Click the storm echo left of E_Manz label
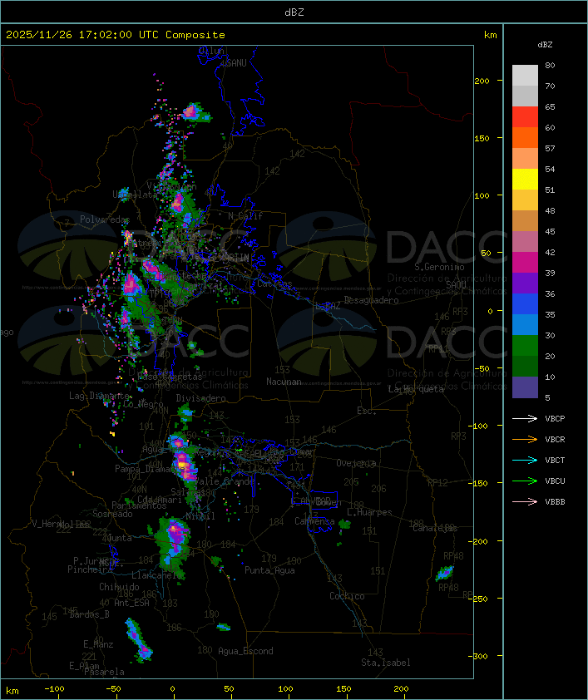 pyautogui.click(x=138, y=639)
